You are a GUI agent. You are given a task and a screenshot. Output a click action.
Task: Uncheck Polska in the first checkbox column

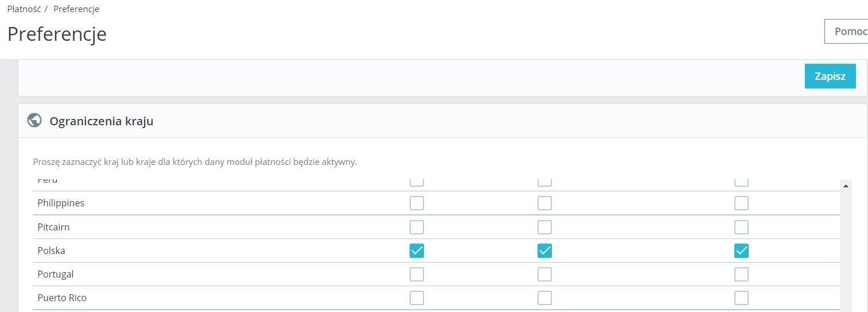click(x=417, y=251)
